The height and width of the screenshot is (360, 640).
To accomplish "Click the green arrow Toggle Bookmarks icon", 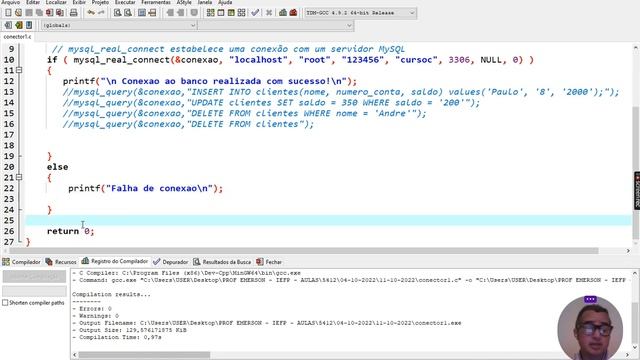I will pos(18,25).
